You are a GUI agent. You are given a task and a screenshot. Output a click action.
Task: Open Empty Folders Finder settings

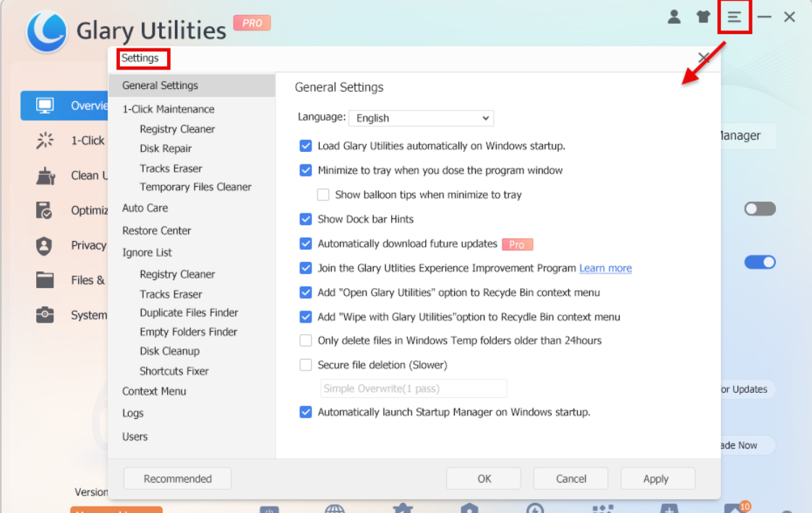click(189, 332)
